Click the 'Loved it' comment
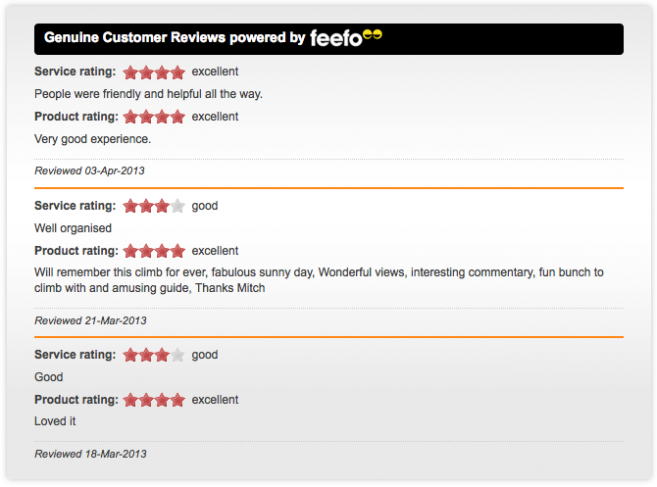Image resolution: width=657 pixels, height=487 pixels. coord(55,421)
